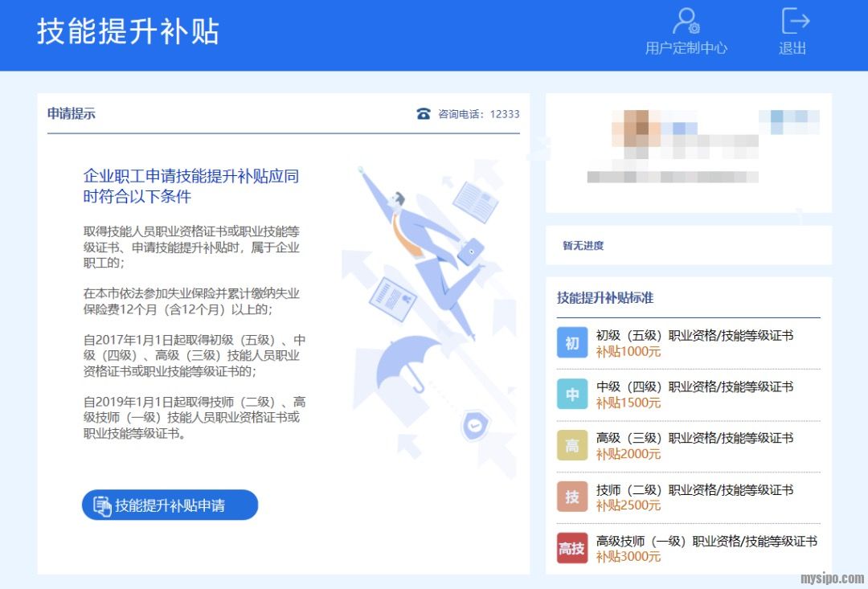Select the cyan 中 level badge icon
The height and width of the screenshot is (589, 868).
(x=572, y=395)
